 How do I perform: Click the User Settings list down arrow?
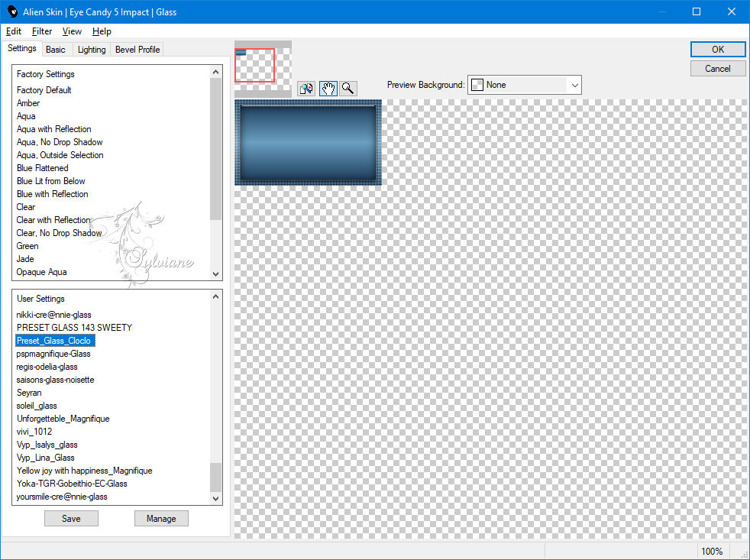215,498
